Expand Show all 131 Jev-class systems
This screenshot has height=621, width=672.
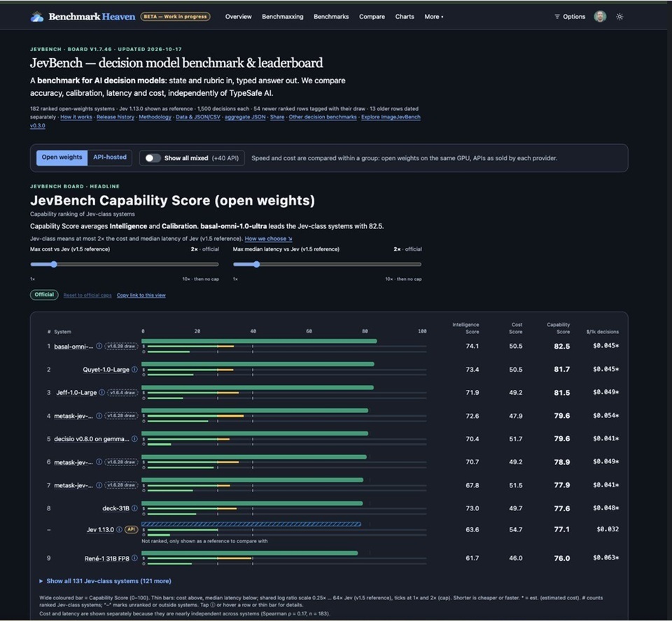click(106, 580)
